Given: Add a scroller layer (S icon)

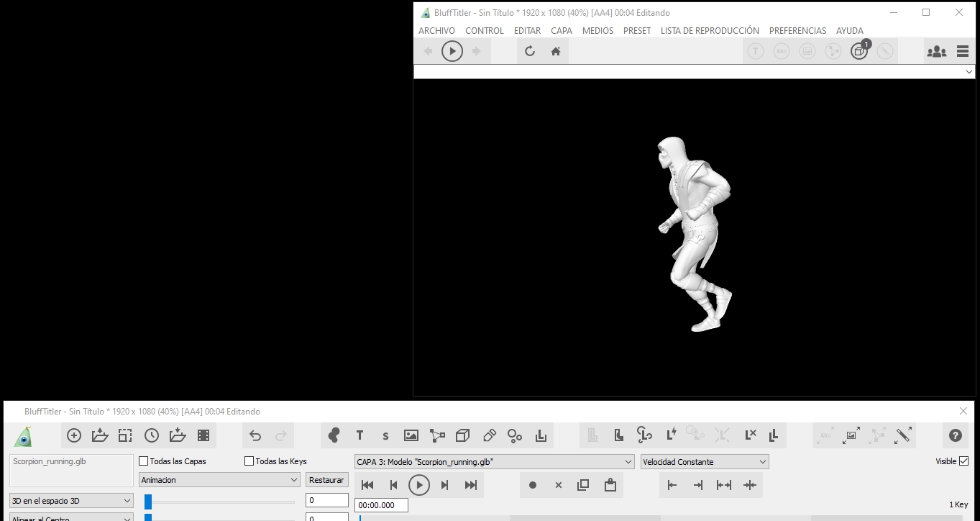Looking at the screenshot, I should pyautogui.click(x=385, y=435).
